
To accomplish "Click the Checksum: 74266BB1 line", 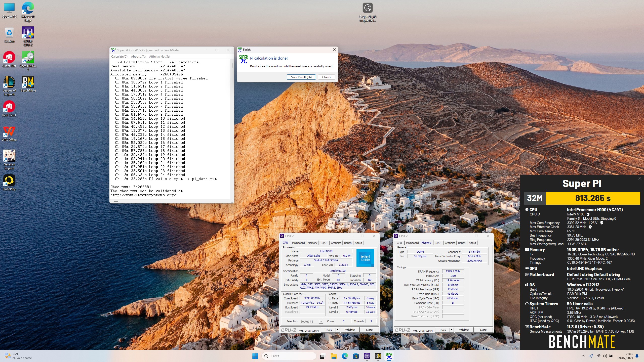I will click(x=131, y=187).
